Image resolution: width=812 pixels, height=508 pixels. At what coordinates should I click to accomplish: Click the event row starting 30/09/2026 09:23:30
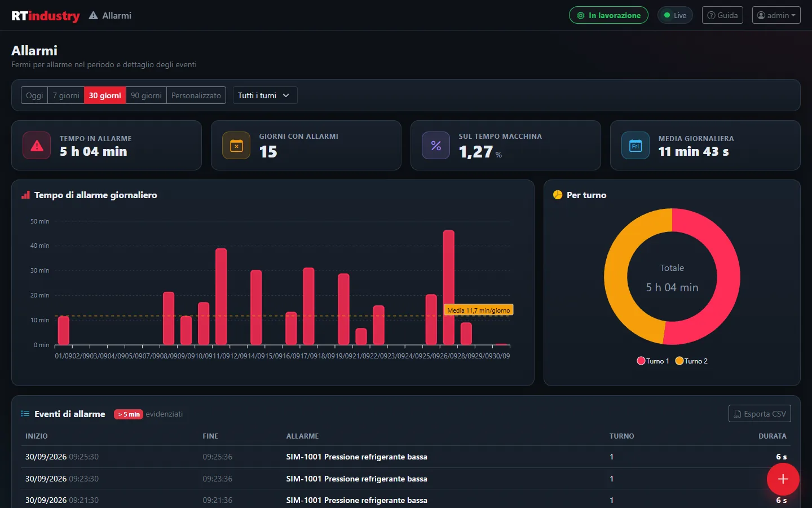pos(406,479)
